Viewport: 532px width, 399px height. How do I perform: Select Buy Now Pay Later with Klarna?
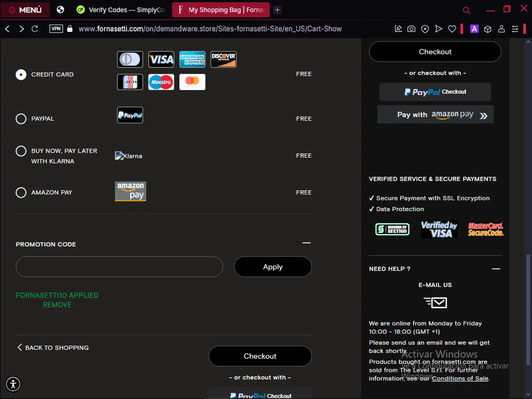(x=21, y=151)
